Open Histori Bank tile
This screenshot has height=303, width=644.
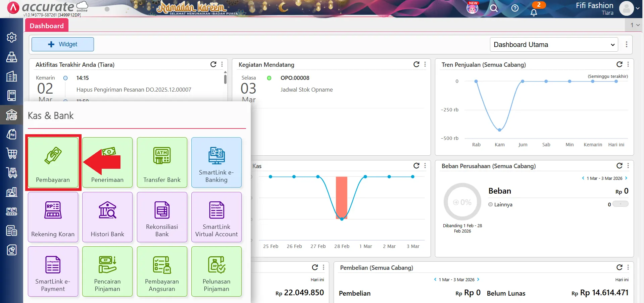tap(107, 217)
